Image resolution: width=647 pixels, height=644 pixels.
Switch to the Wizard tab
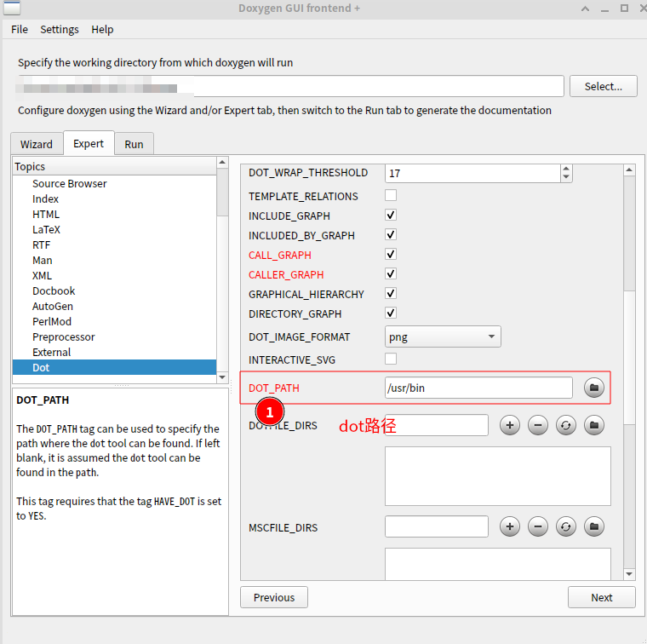coord(37,144)
